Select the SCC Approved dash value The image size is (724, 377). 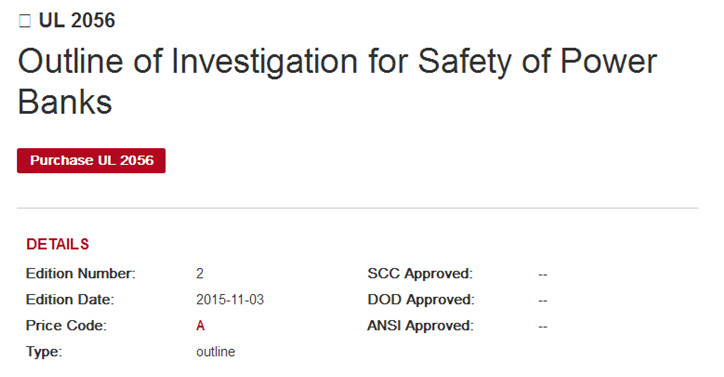tap(543, 275)
